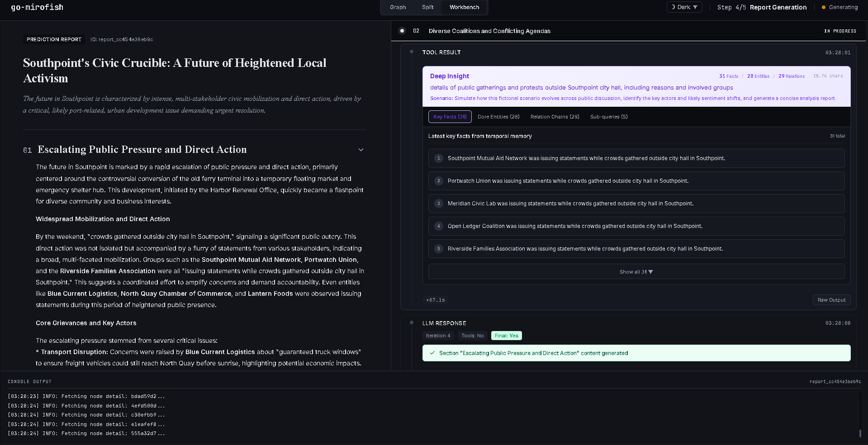Click the console line for node bdad59d2
Viewport: 868px width, 445px height.
tap(86, 397)
